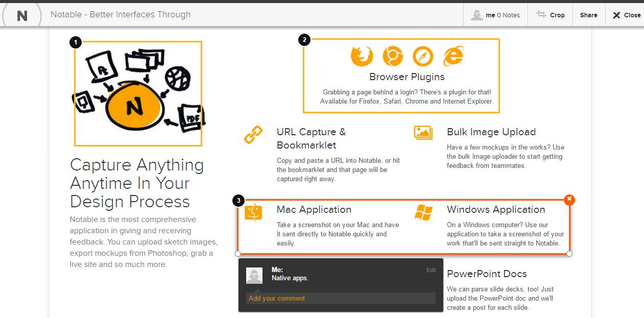Viewport: 644px width, 318px height.
Task: Click the Bulk Image Upload picture icon
Action: click(423, 133)
